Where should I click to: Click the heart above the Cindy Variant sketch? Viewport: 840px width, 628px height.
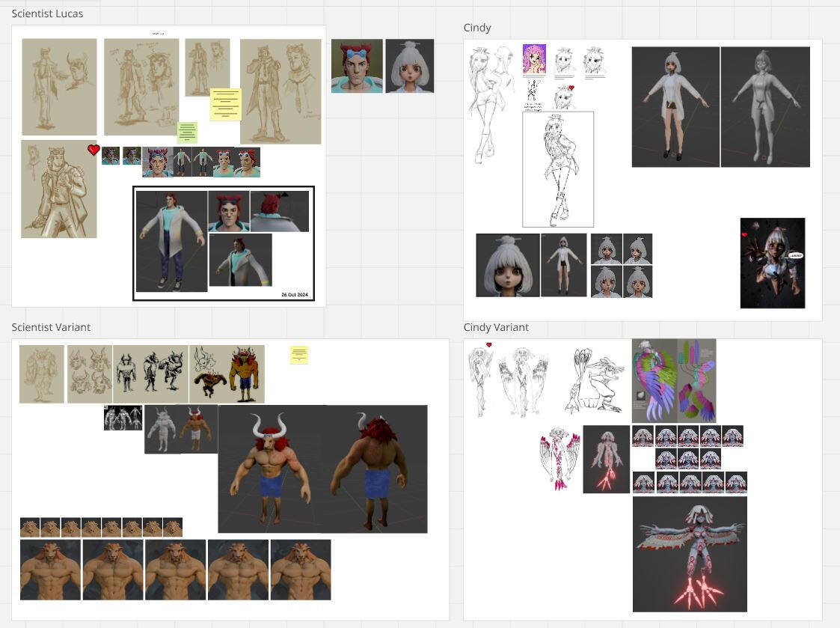coord(489,345)
